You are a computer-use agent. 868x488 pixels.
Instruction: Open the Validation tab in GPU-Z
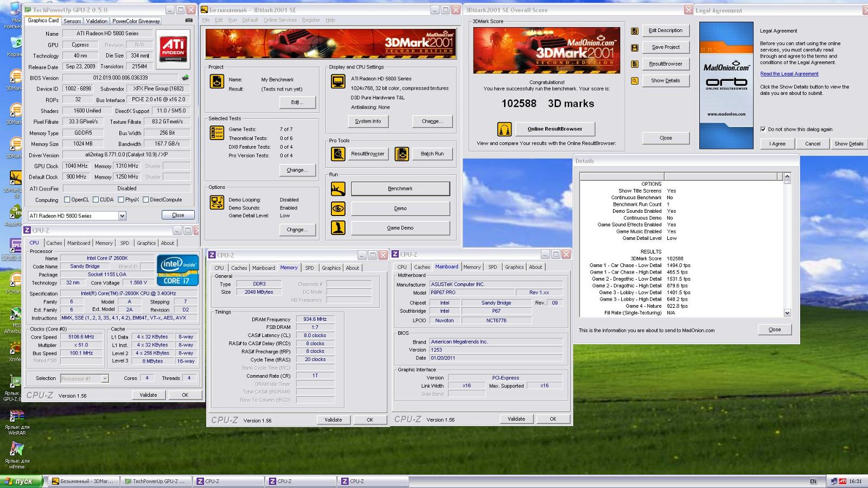(97, 21)
